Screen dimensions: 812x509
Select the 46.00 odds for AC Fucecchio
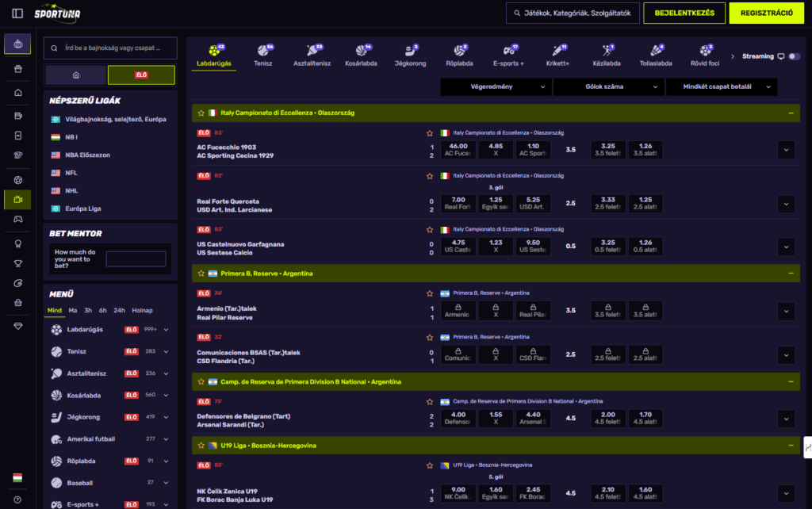458,149
